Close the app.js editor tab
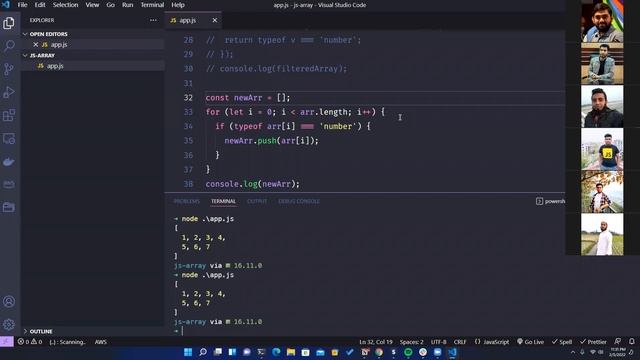Screen dimensions: 640x360 (215, 20)
